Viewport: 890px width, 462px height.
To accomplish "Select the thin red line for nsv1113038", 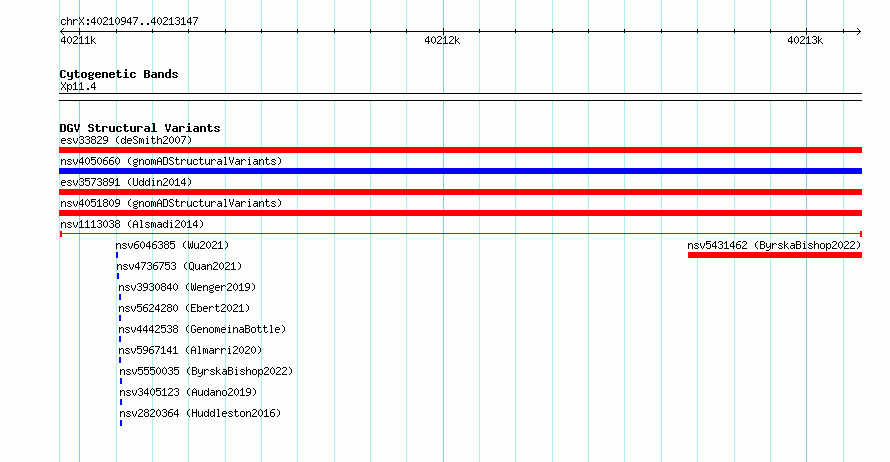I will pyautogui.click(x=460, y=234).
